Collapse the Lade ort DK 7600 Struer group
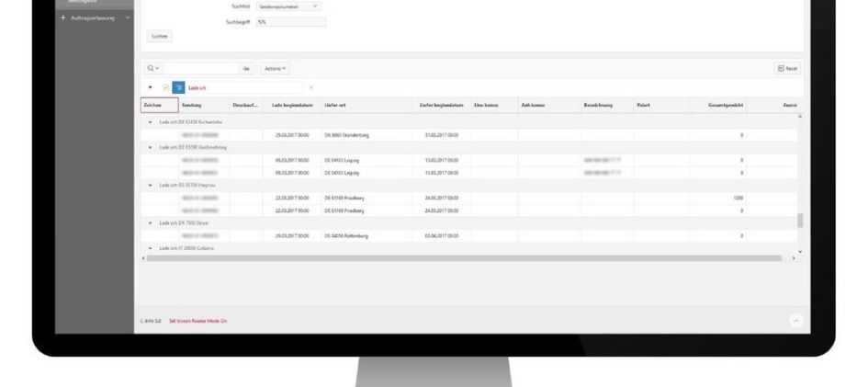Viewport: 868px width, 387px height. (x=151, y=222)
